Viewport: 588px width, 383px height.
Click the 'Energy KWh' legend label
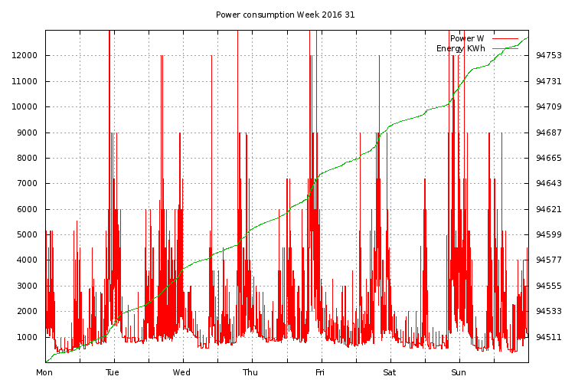[460, 49]
